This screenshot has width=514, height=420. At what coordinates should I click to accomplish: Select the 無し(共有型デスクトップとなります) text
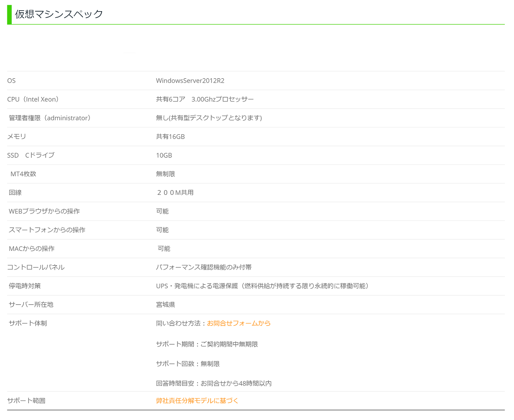[x=209, y=118]
